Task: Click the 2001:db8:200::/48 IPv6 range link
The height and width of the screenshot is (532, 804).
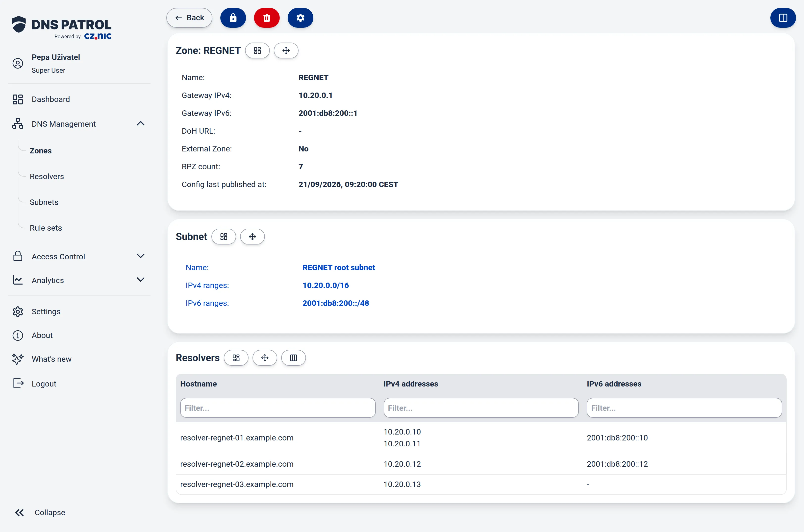Action: (335, 303)
